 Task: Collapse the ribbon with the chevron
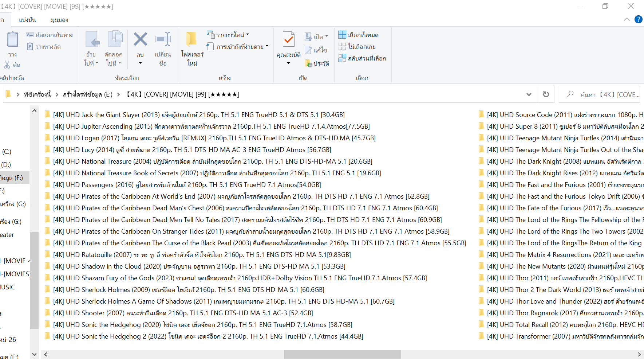pos(627,19)
